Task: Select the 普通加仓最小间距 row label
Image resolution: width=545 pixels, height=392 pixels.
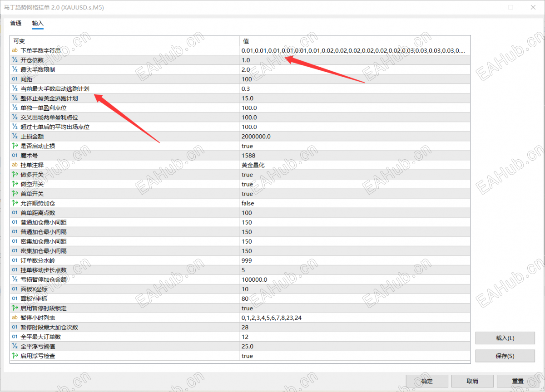Action: coord(44,222)
